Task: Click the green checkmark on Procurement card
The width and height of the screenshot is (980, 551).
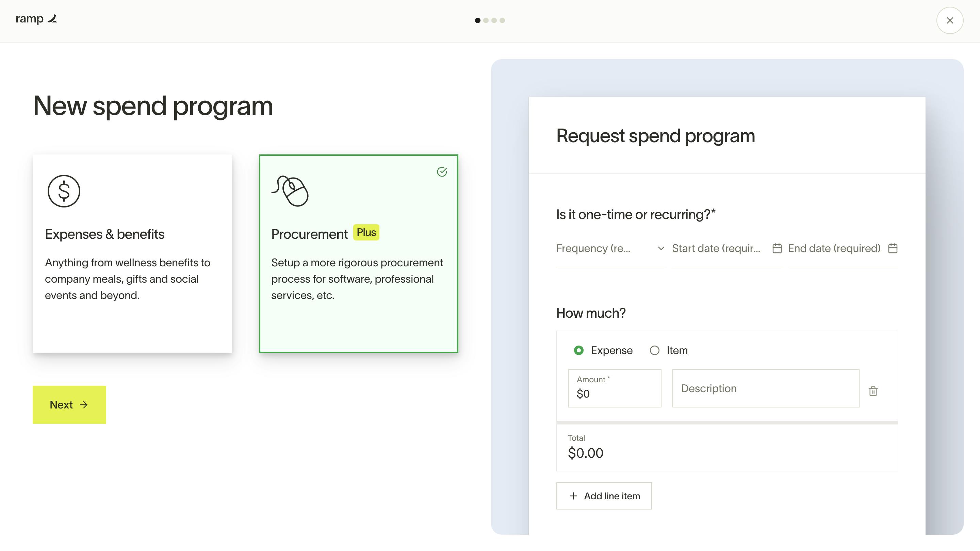Action: click(442, 172)
